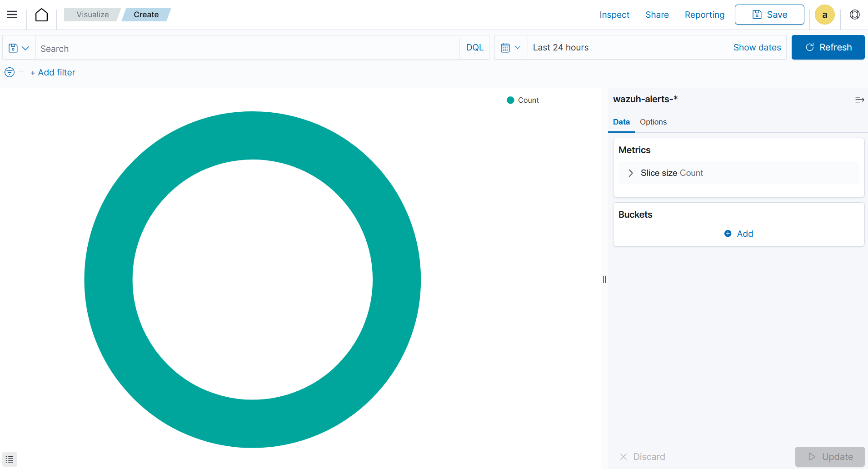Click the Count legend label
868x469 pixels.
coord(528,100)
